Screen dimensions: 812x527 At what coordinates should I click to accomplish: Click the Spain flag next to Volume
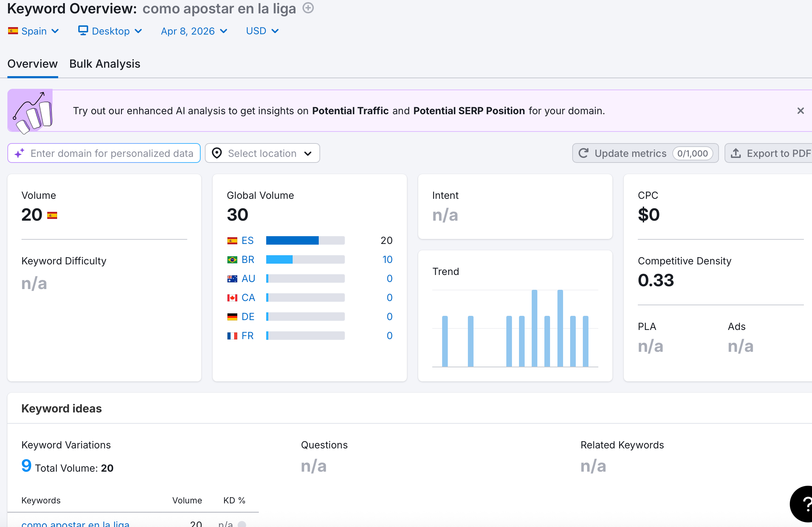(x=52, y=215)
